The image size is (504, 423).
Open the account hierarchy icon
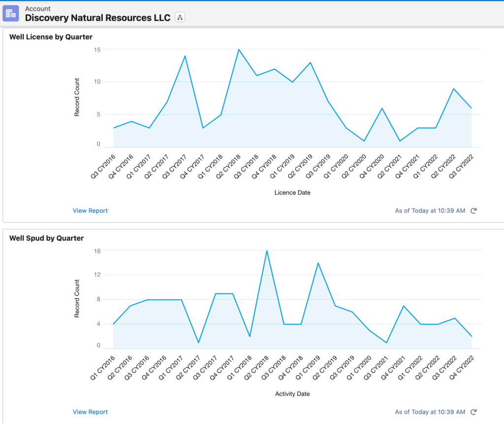[180, 17]
